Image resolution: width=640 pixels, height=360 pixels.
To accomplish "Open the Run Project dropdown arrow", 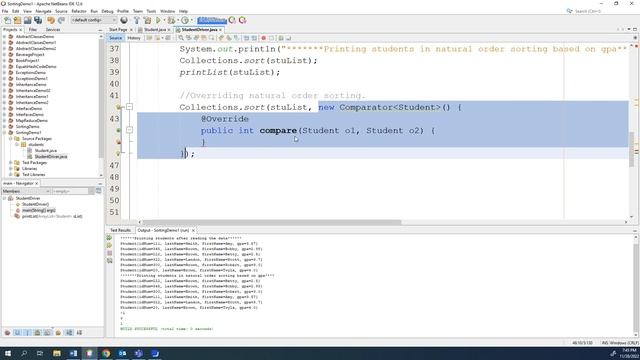I will [x=164, y=20].
